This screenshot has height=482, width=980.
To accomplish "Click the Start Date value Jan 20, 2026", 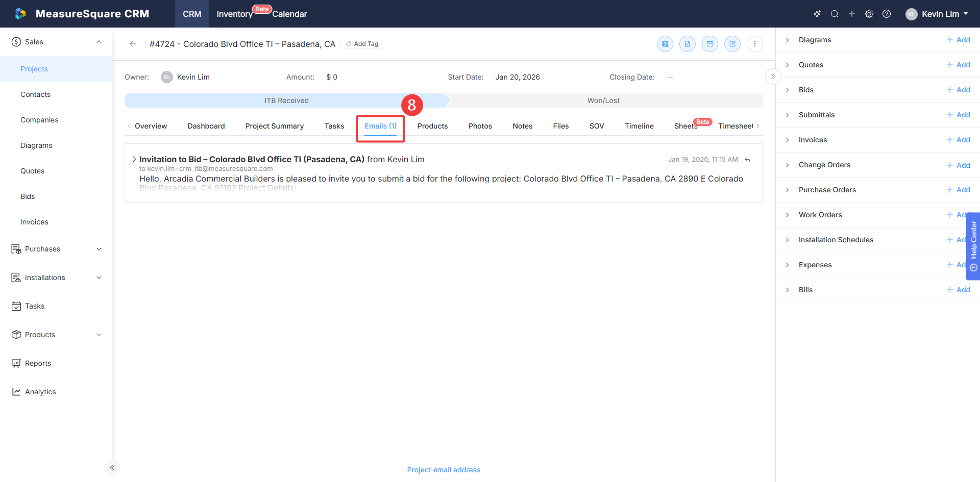I will pyautogui.click(x=518, y=77).
